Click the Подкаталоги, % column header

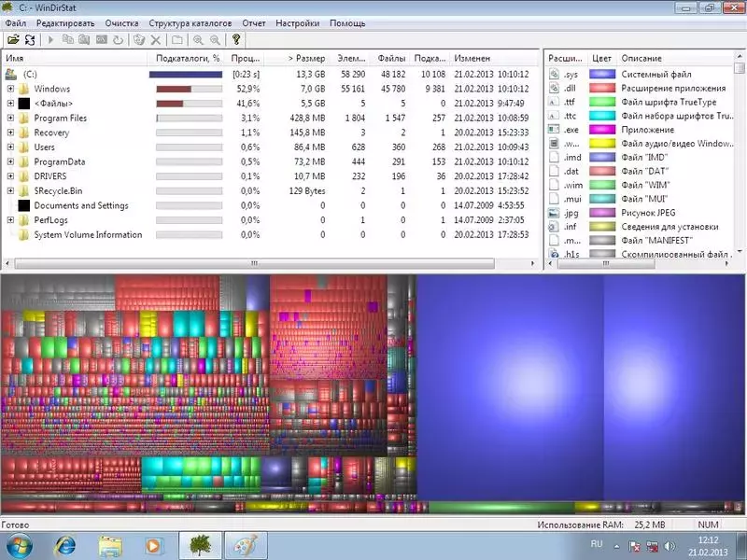pyautogui.click(x=188, y=58)
